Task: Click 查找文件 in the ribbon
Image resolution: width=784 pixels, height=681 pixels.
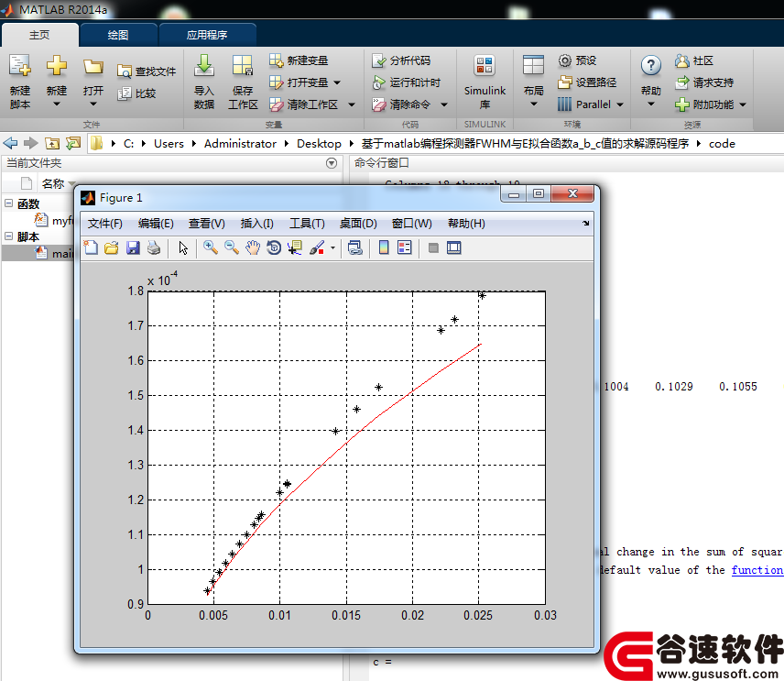Action: click(x=147, y=71)
